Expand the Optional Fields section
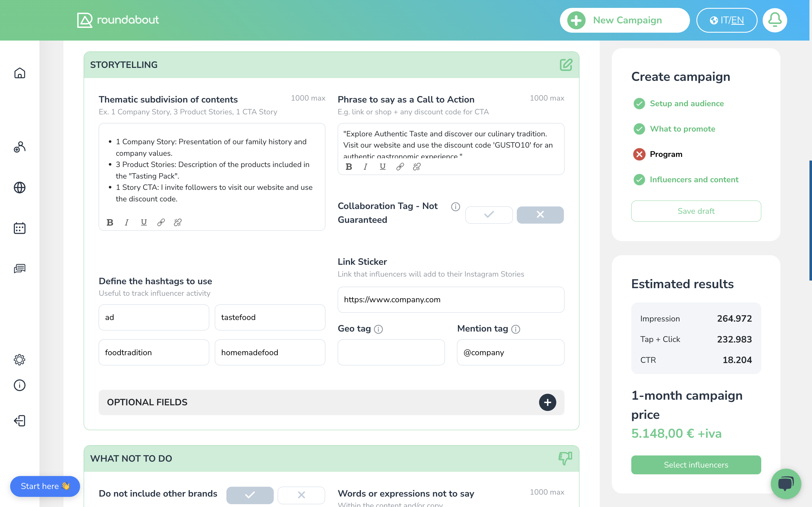This screenshot has width=812, height=507. pyautogui.click(x=547, y=402)
